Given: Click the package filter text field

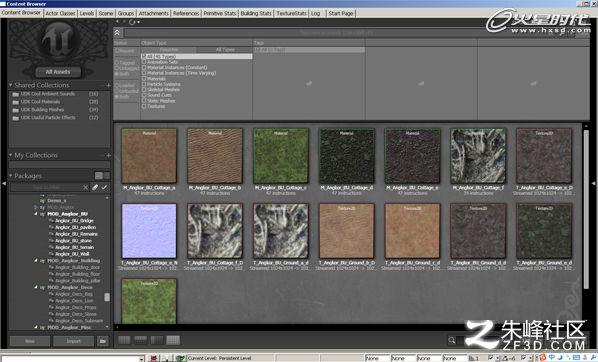Looking at the screenshot, I should click(47, 187).
